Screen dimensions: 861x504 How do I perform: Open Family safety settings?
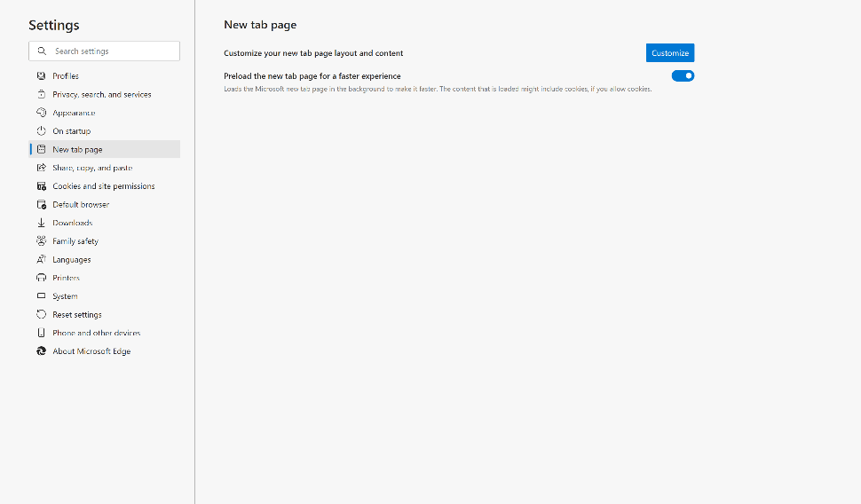pyautogui.click(x=105, y=241)
